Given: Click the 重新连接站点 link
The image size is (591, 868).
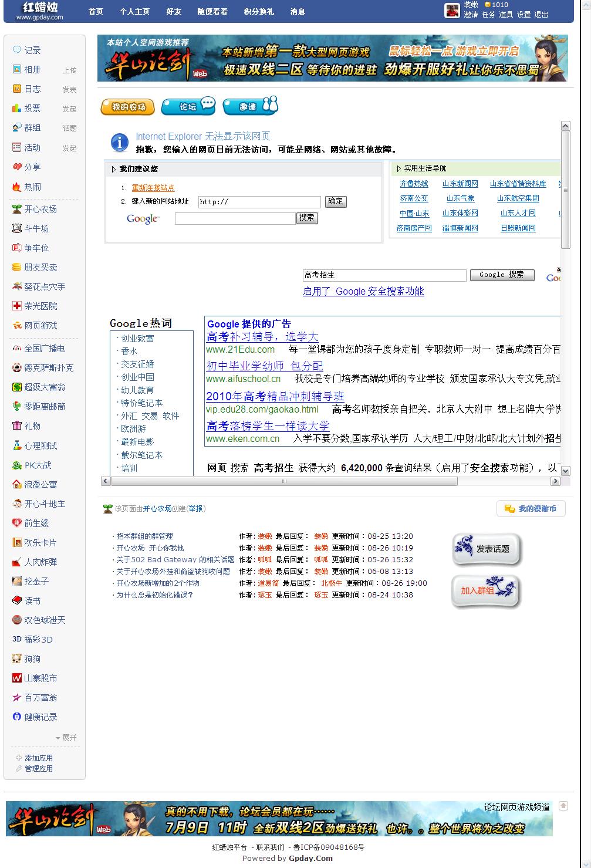Looking at the screenshot, I should click(153, 188).
